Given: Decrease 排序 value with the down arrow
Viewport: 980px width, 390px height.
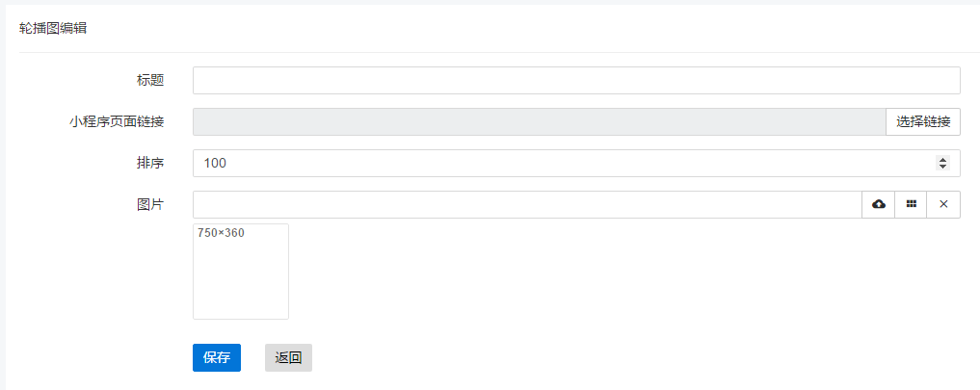Looking at the screenshot, I should point(942,167).
